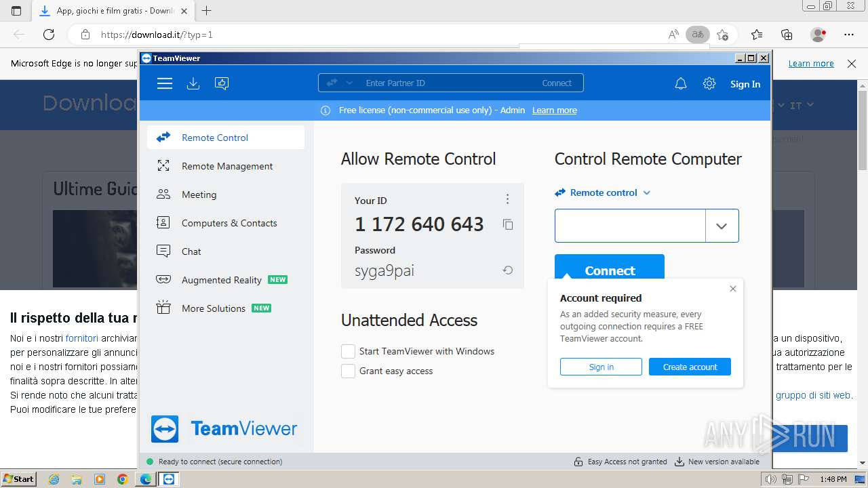Dismiss the Edge no-longer-supported notification bar

click(x=852, y=64)
